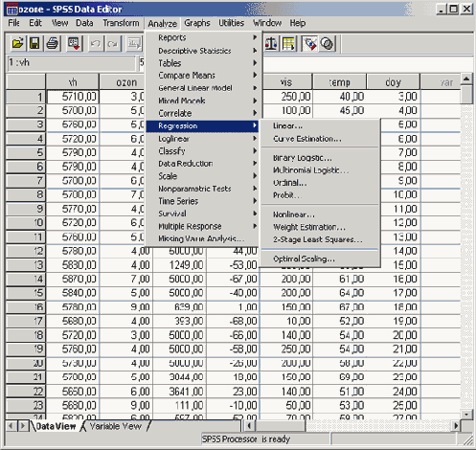Image resolution: width=476 pixels, height=450 pixels.
Task: Expand the Tables submenu
Action: [202, 63]
